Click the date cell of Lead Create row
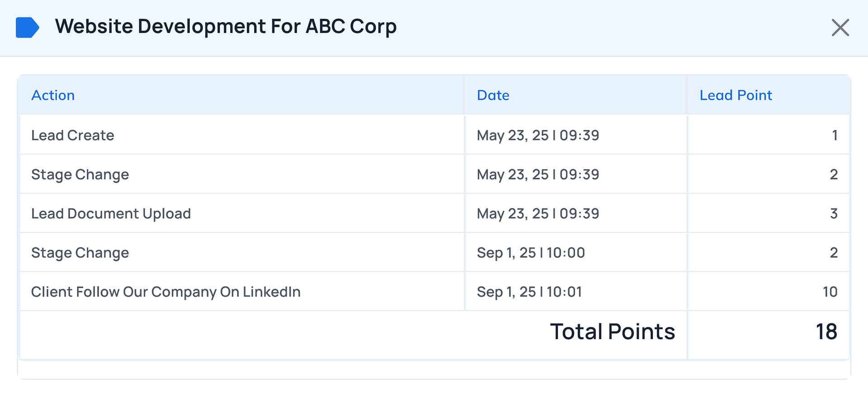 point(538,135)
